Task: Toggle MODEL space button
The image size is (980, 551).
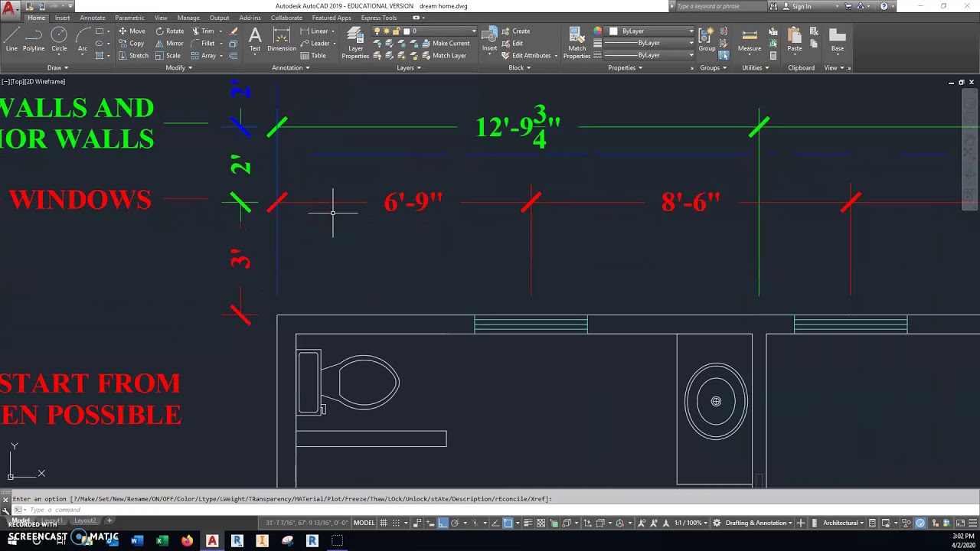Action: click(x=364, y=523)
